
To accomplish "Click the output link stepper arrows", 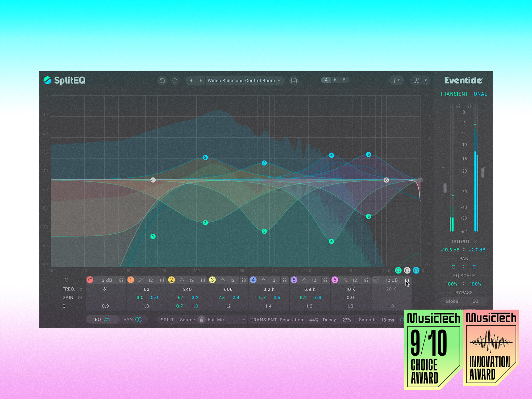I will point(464,250).
